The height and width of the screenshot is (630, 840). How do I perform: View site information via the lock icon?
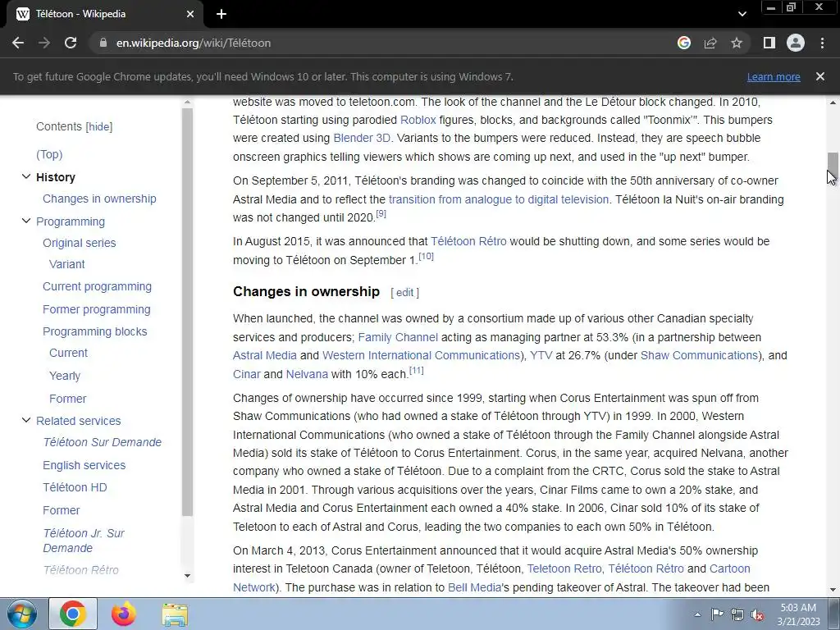point(103,43)
